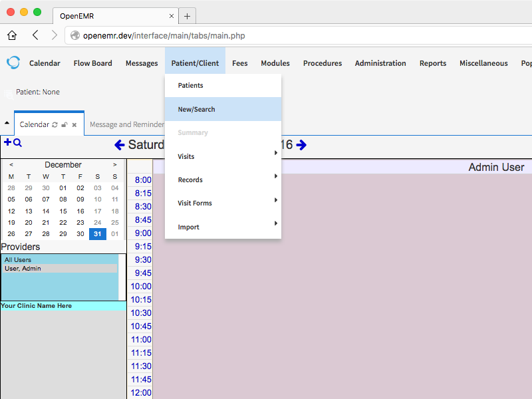Switch to the Message and Reminder tab
532x399 pixels.
(127, 124)
